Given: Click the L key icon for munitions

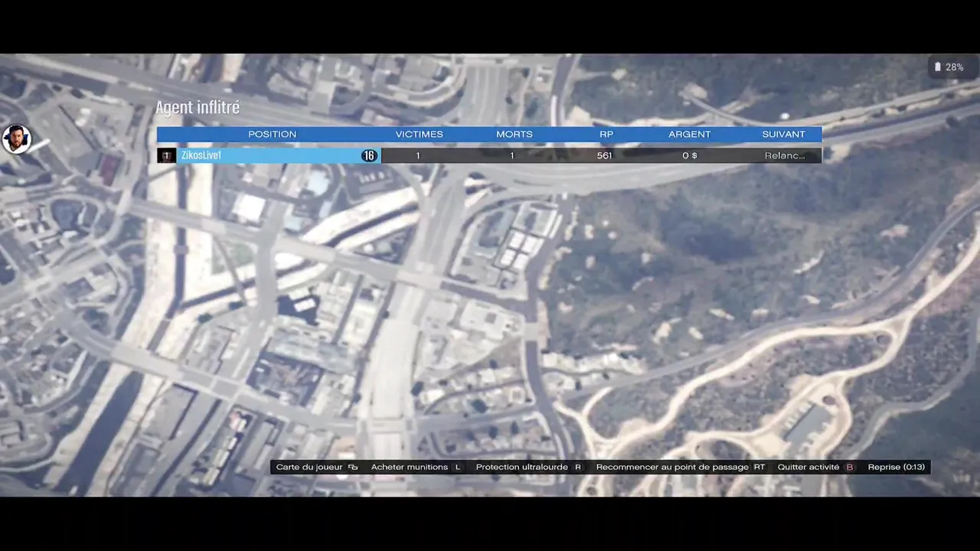Looking at the screenshot, I should 458,467.
